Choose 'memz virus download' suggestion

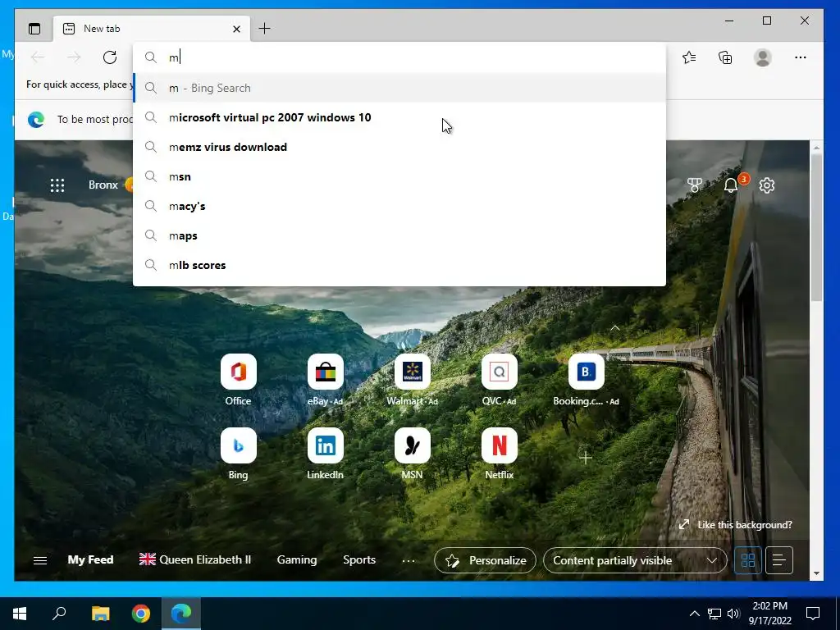[x=399, y=147]
